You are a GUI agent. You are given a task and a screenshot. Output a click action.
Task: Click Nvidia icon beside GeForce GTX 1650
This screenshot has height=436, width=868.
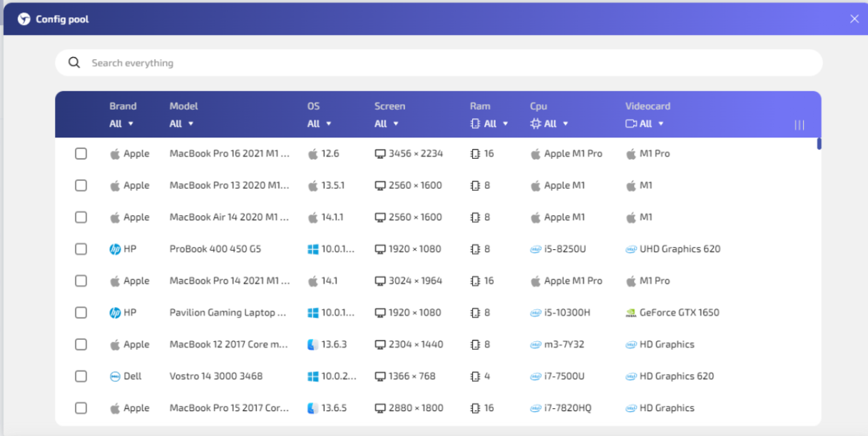point(631,313)
